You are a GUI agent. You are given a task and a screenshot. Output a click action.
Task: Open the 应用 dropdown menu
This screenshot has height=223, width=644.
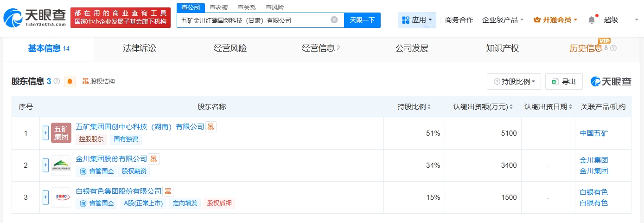[417, 20]
